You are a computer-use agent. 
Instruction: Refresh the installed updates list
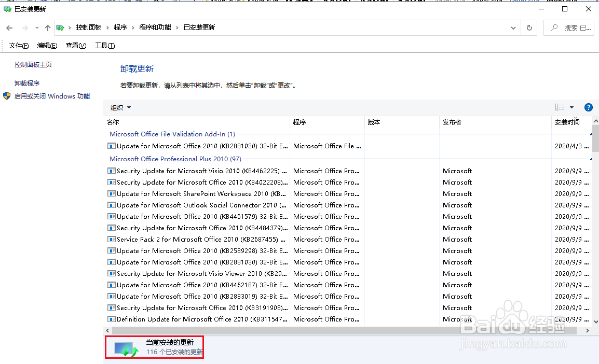(x=529, y=28)
